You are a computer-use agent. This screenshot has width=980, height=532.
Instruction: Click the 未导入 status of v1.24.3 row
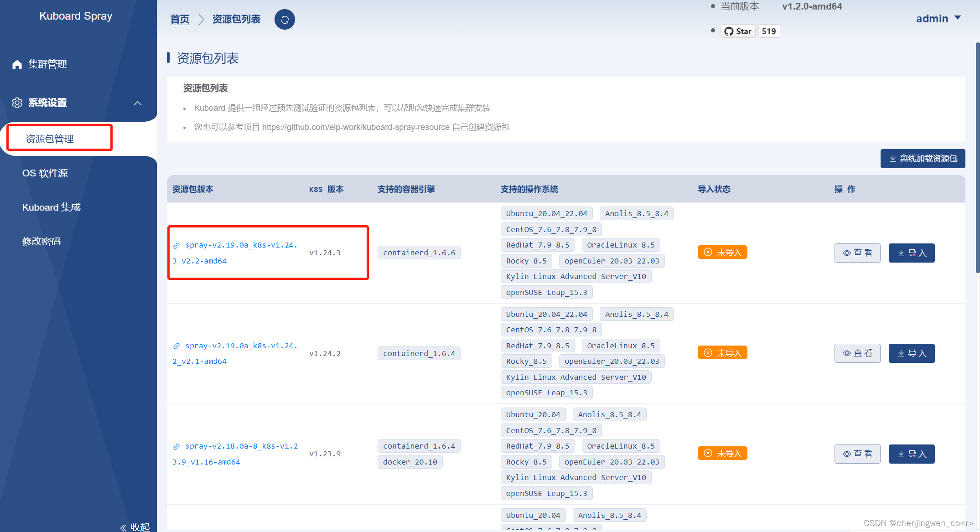(722, 253)
